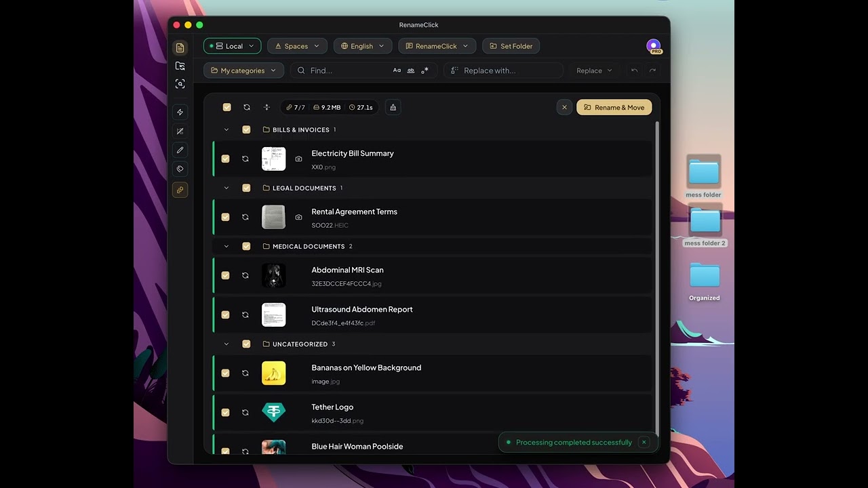
Task: Click the Set Folder button
Action: coord(511,46)
